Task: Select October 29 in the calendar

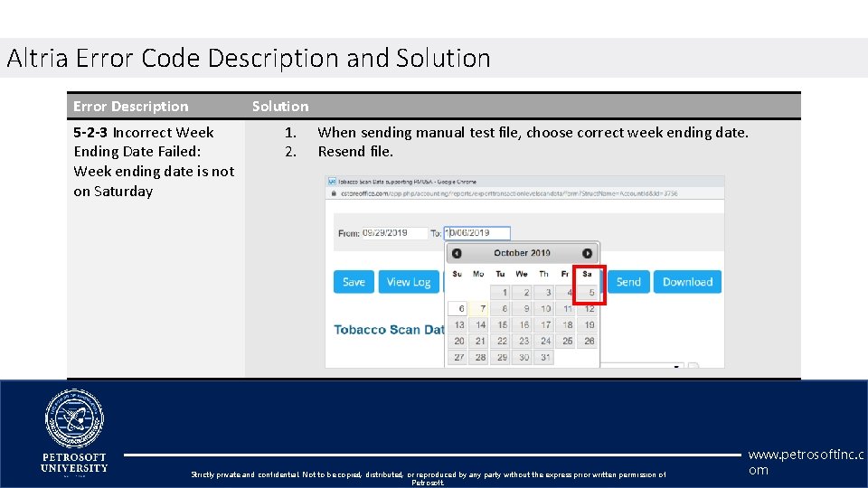Action: pos(501,358)
